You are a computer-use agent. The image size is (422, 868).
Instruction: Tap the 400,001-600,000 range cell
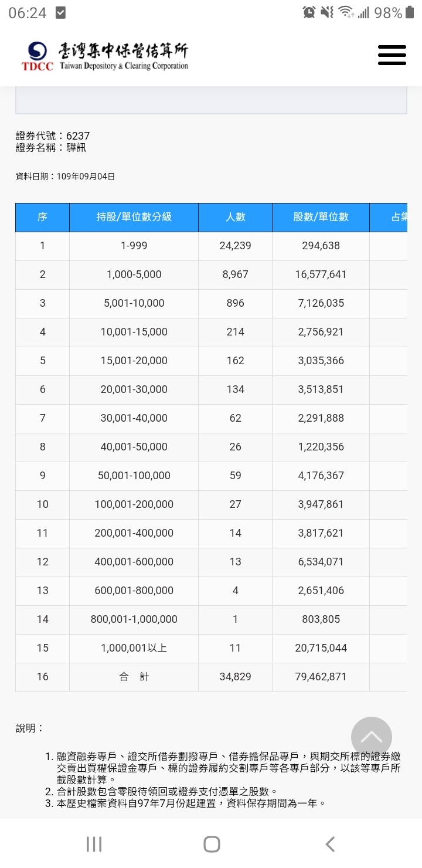[x=134, y=562]
